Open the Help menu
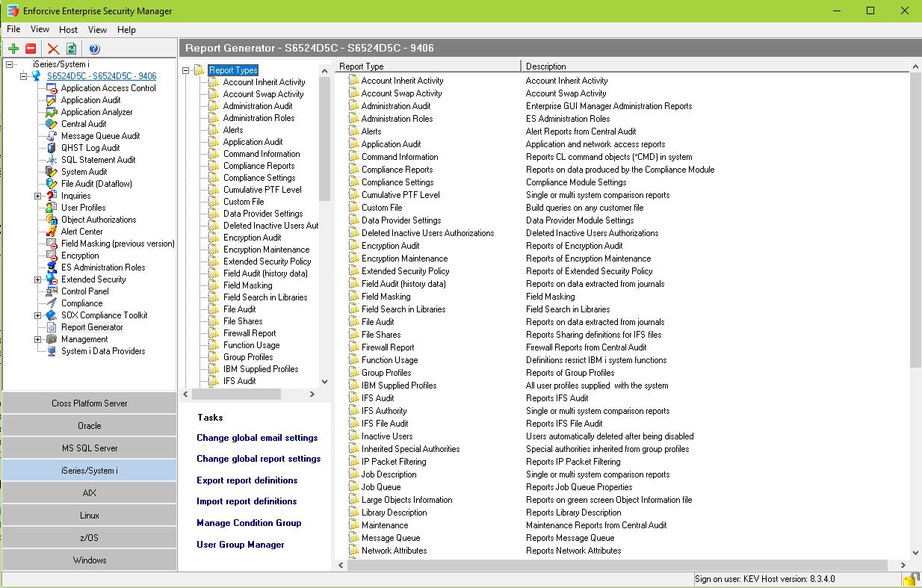 (x=126, y=30)
